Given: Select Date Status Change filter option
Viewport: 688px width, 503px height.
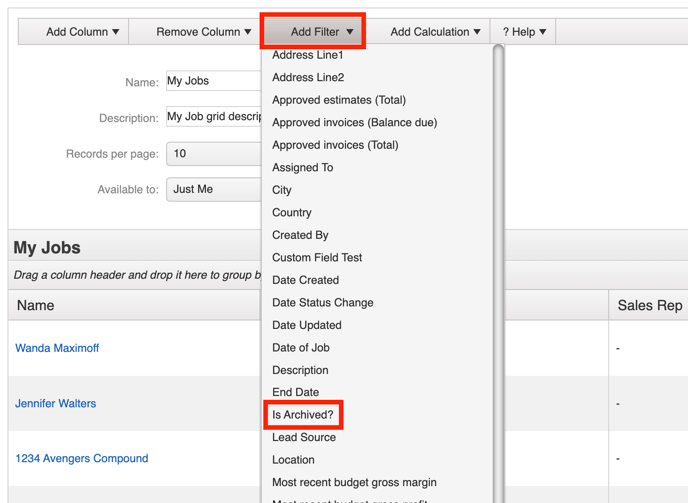Looking at the screenshot, I should 322,302.
